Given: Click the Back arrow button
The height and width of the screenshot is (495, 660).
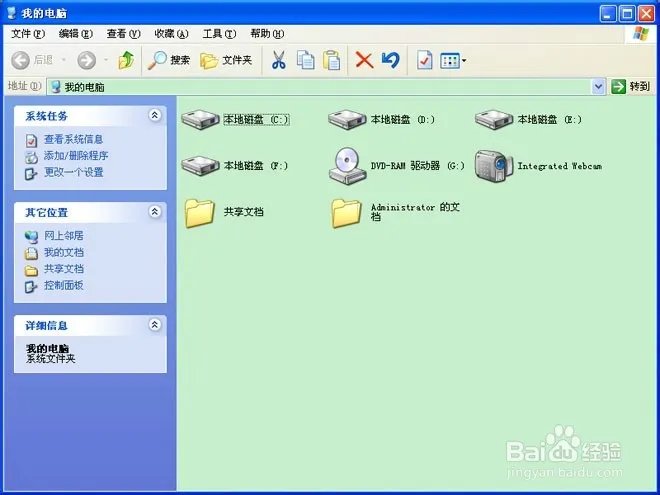Looking at the screenshot, I should [20, 61].
